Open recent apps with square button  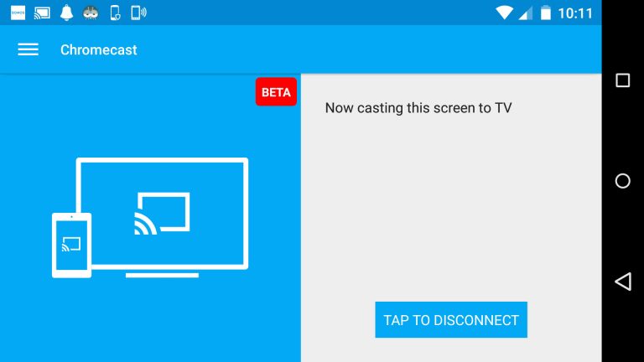click(623, 80)
